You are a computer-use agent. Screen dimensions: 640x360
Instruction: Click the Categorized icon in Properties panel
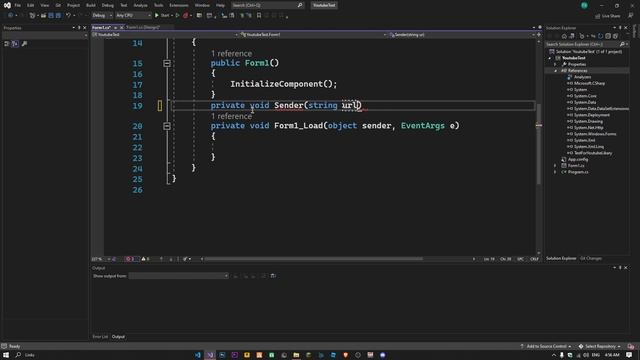coord(7,44)
